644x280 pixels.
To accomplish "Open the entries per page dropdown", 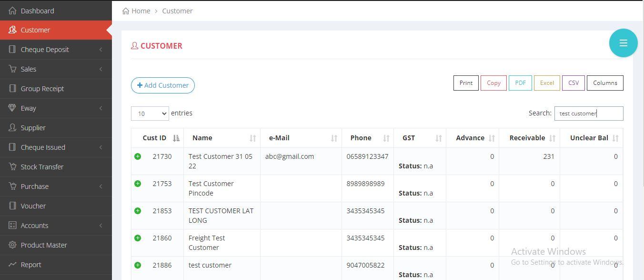I will click(150, 114).
